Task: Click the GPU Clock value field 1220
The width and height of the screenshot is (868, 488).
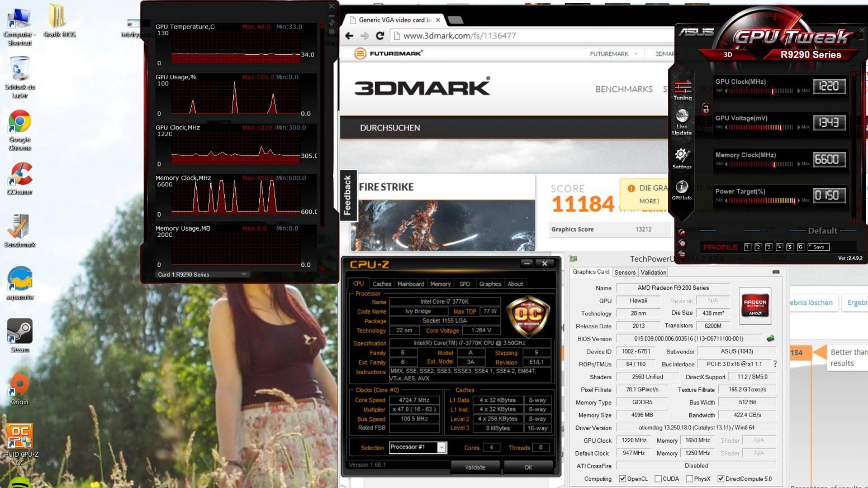Action: coord(829,86)
